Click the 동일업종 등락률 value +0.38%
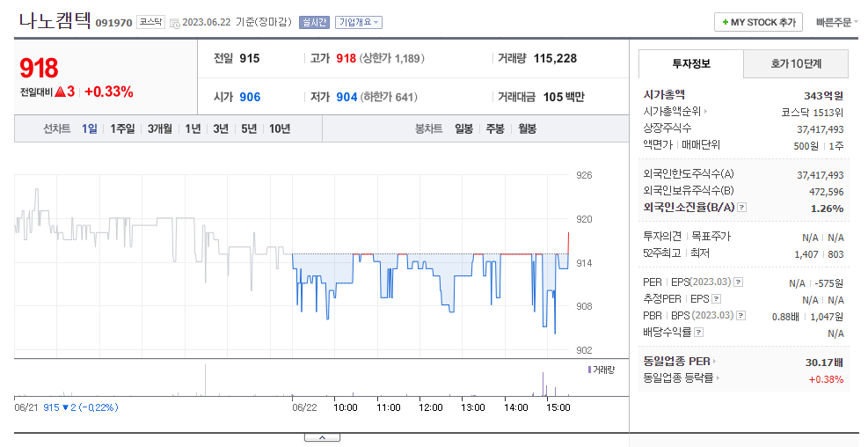The image size is (868, 447). click(x=826, y=379)
